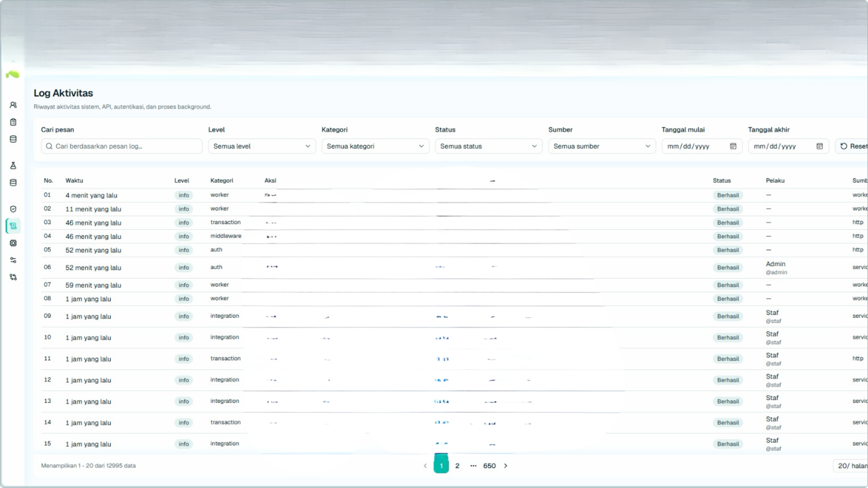This screenshot has width=868, height=488.
Task: Click the Level column header
Action: coord(182,181)
